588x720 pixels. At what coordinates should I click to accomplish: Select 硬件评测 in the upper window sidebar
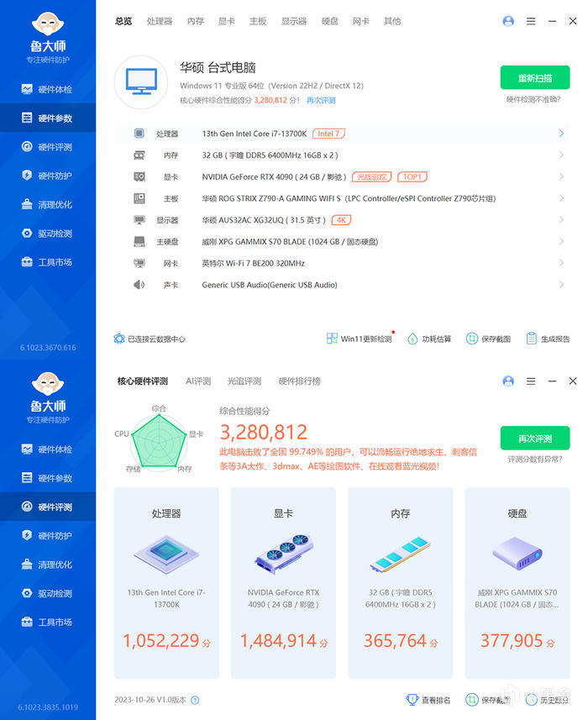48,147
